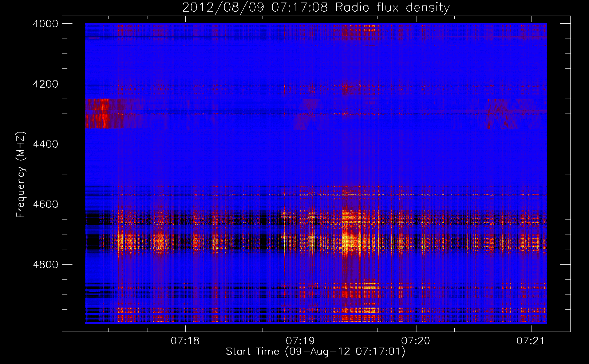Click the 07:18 time axis label
Screen dimensions: 589x364
click(x=185, y=341)
